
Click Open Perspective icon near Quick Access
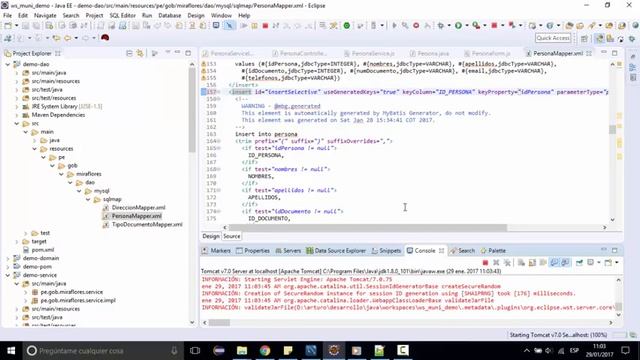coord(584,38)
